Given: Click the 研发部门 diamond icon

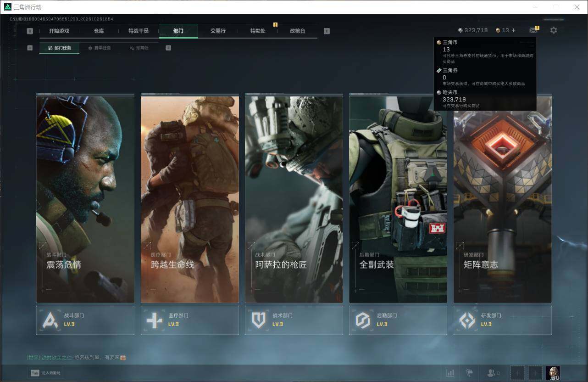Looking at the screenshot, I should pos(467,320).
